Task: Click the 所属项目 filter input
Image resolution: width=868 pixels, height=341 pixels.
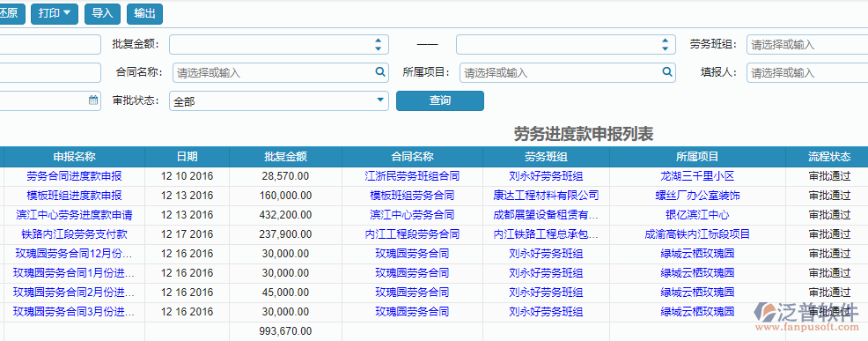Action: coord(568,72)
